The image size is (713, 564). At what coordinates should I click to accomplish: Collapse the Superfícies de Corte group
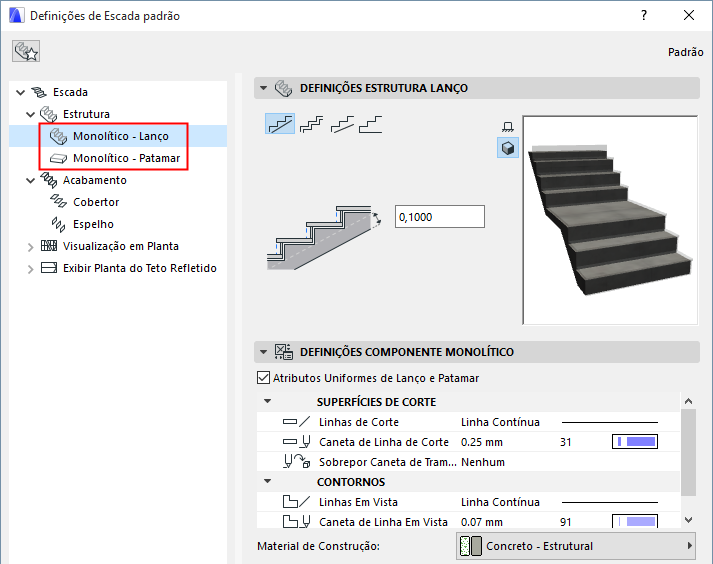coord(268,401)
